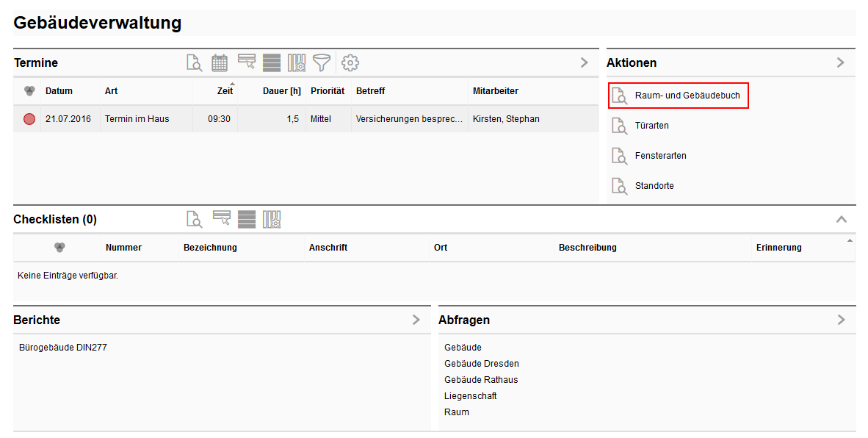
Task: Open document search icon in Checklisten toolbar
Action: pos(195,219)
